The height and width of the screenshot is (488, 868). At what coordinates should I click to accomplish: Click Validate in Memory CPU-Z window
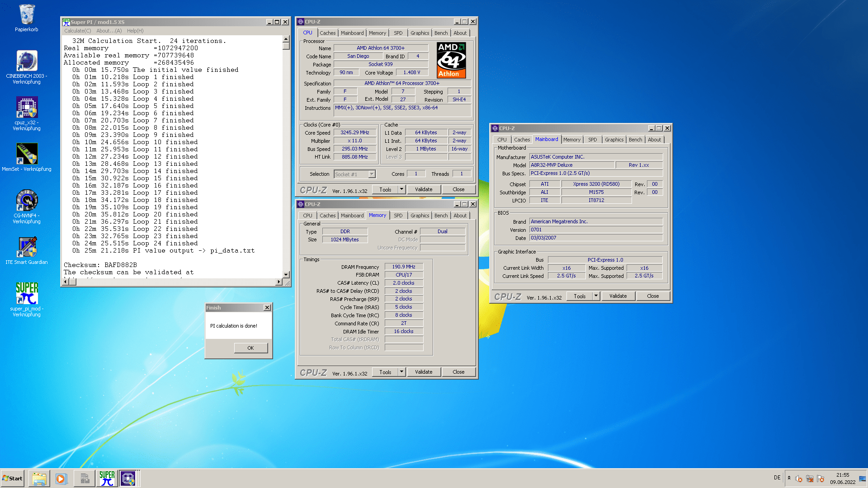pos(424,372)
